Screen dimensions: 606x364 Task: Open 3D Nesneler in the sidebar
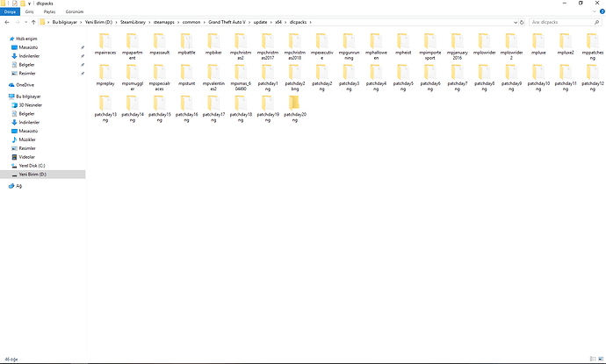tap(30, 105)
